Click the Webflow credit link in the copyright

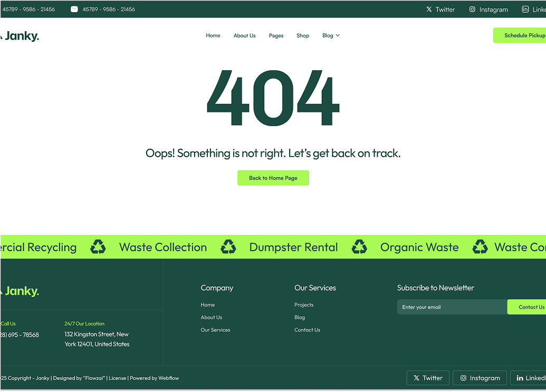(169, 378)
